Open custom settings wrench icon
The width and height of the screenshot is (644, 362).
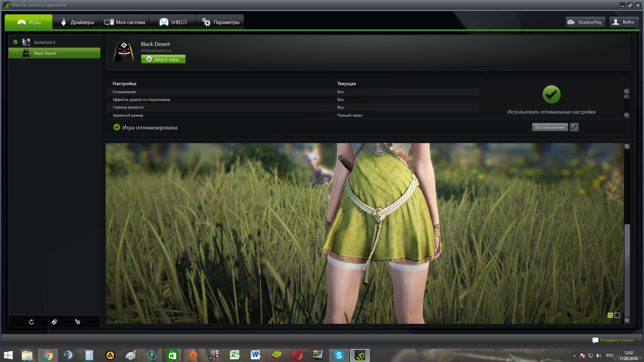(x=574, y=127)
